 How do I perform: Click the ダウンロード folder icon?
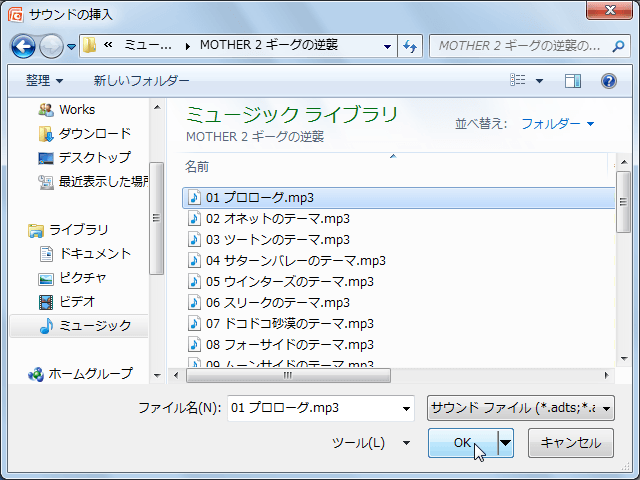click(46, 134)
